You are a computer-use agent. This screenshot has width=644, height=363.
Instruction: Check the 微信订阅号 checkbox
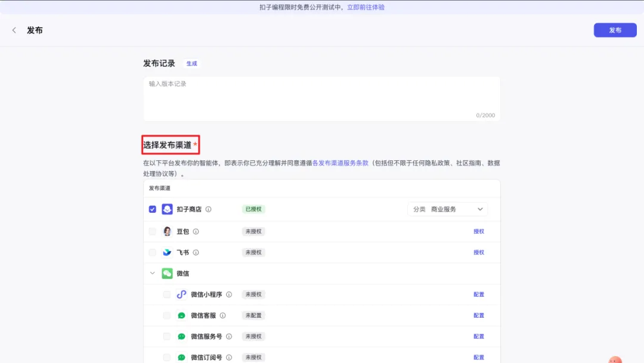[x=166, y=357]
